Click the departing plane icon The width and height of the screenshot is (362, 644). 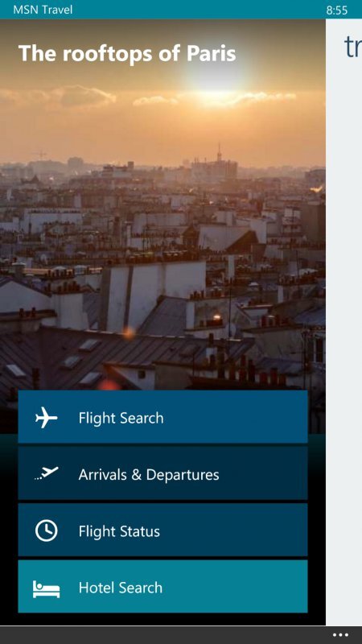tap(47, 473)
